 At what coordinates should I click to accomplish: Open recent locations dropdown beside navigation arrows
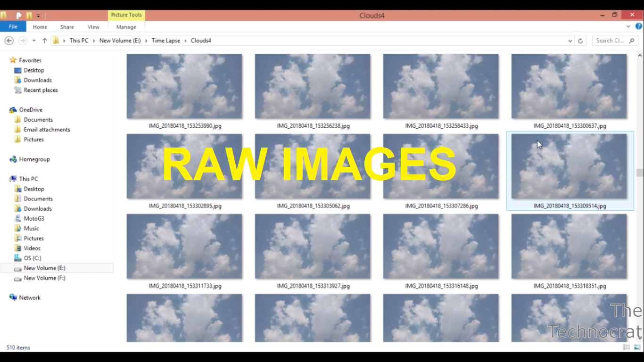click(33, 41)
